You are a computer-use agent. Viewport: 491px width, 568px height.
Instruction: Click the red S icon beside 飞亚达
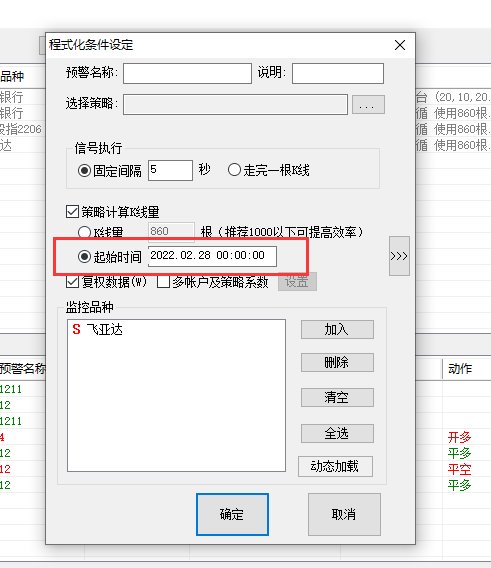[76, 330]
